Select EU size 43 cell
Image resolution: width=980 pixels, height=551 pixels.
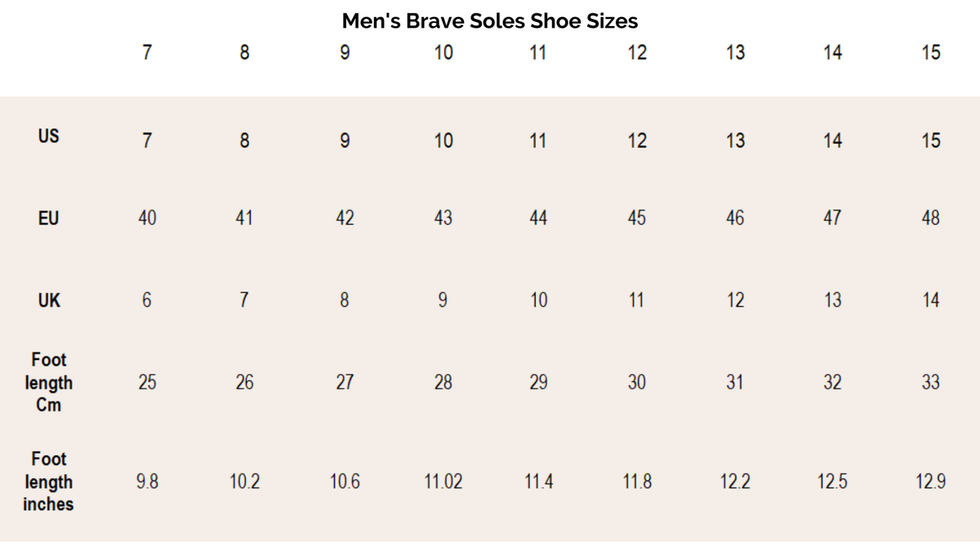(443, 218)
